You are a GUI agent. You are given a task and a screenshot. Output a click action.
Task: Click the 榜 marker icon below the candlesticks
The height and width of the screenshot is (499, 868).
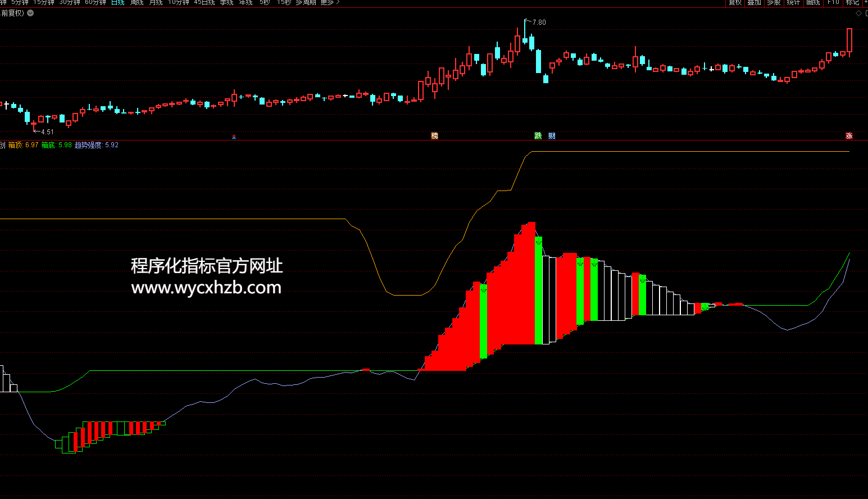[434, 136]
